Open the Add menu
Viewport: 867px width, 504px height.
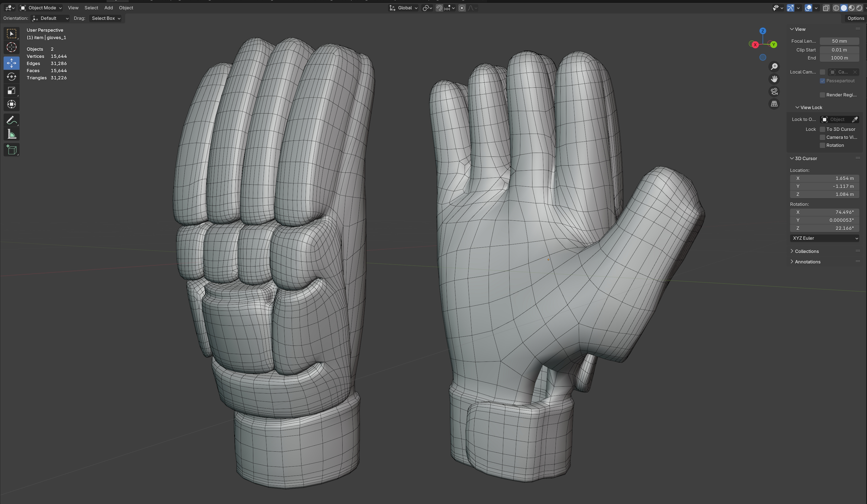(x=108, y=7)
